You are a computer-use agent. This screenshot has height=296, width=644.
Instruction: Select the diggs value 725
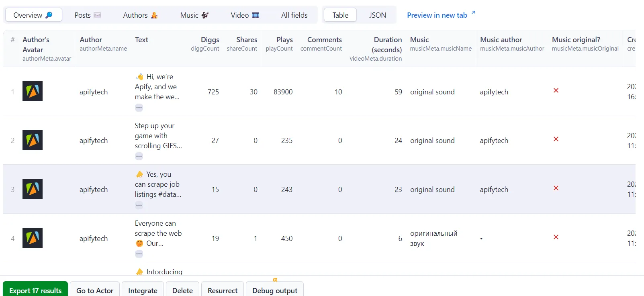pyautogui.click(x=213, y=92)
